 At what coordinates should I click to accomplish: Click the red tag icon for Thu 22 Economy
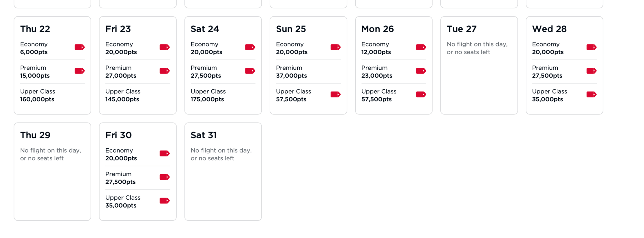[80, 47]
